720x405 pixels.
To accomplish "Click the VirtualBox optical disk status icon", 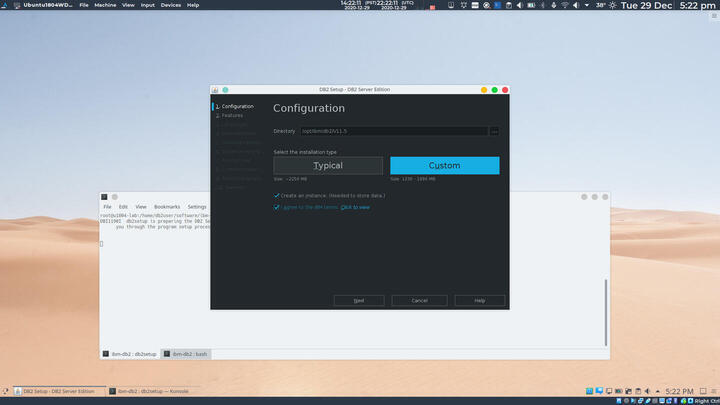I will click(x=626, y=401).
